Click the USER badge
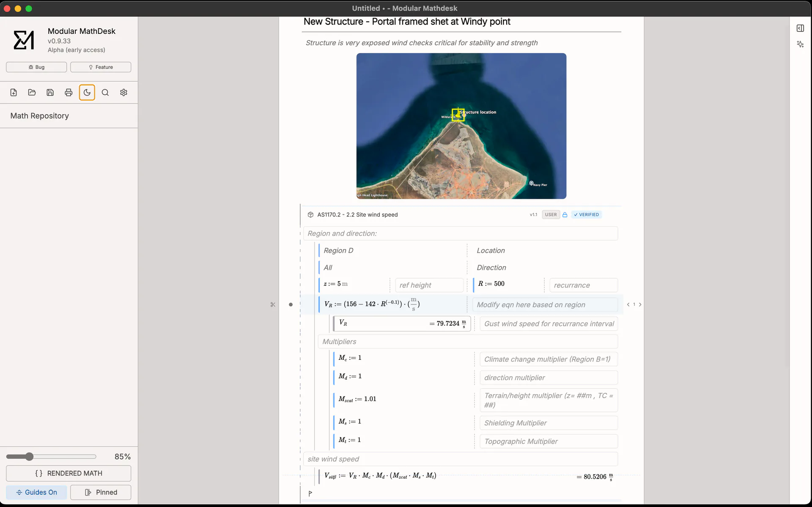This screenshot has height=507, width=812. [x=551, y=215]
